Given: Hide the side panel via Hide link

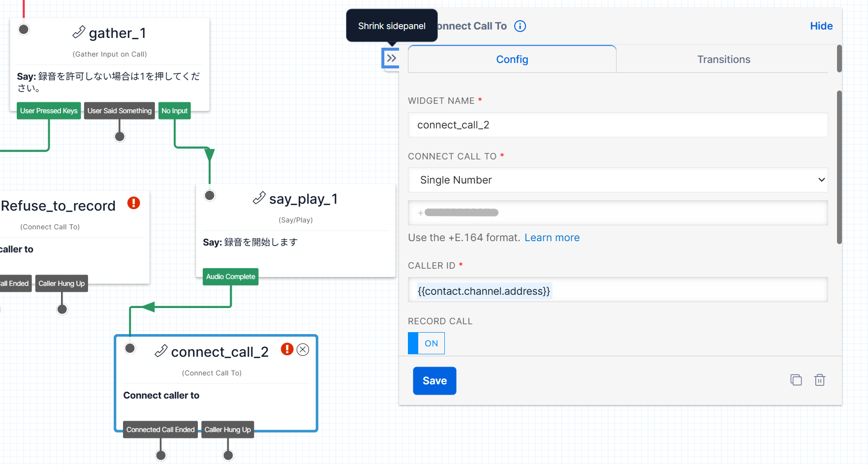Looking at the screenshot, I should (821, 26).
